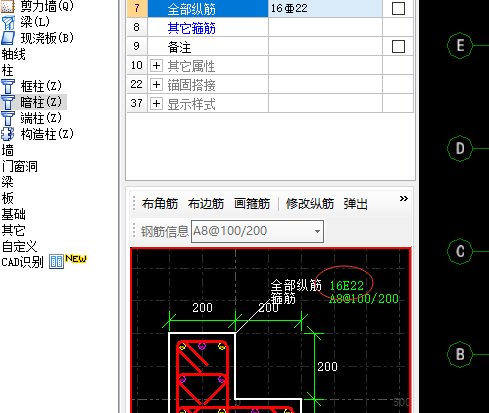Click row number 8

point(137,27)
